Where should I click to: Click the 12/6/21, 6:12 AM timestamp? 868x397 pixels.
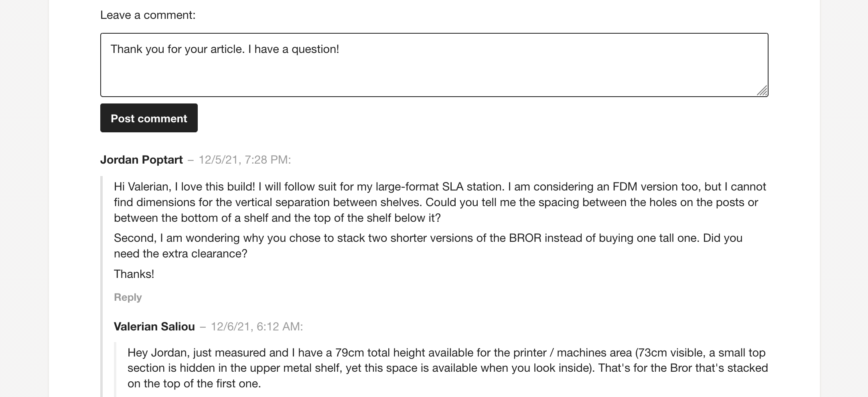click(x=256, y=326)
